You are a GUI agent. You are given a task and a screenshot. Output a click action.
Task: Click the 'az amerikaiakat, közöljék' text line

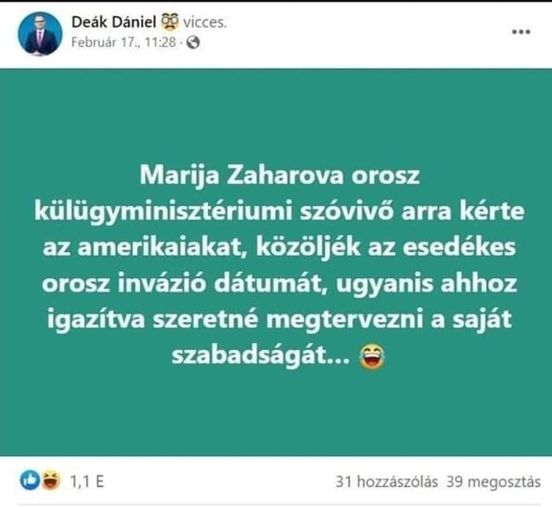click(202, 248)
